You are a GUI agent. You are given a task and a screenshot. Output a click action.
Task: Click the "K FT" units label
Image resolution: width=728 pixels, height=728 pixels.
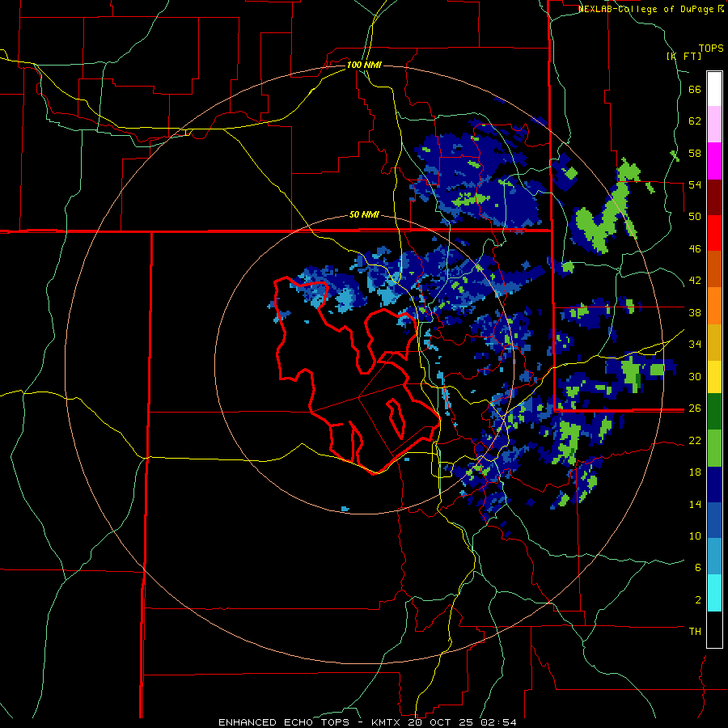(x=684, y=56)
